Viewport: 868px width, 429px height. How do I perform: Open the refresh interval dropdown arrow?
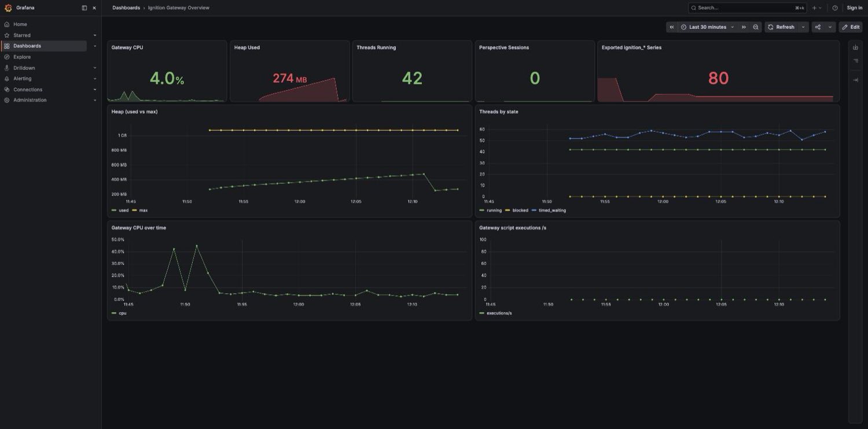[803, 27]
